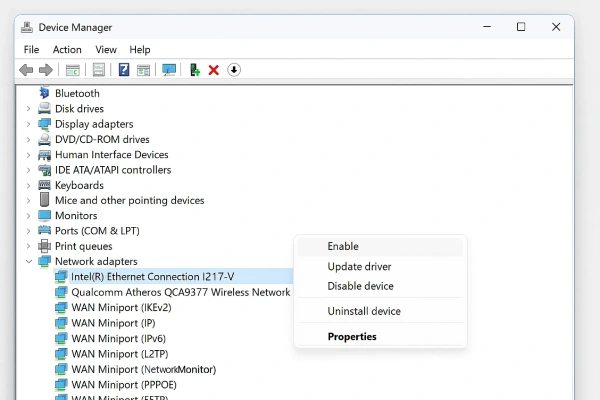Screen dimensions: 600x400
Task: Expand the Display adapters node
Action: (x=28, y=124)
